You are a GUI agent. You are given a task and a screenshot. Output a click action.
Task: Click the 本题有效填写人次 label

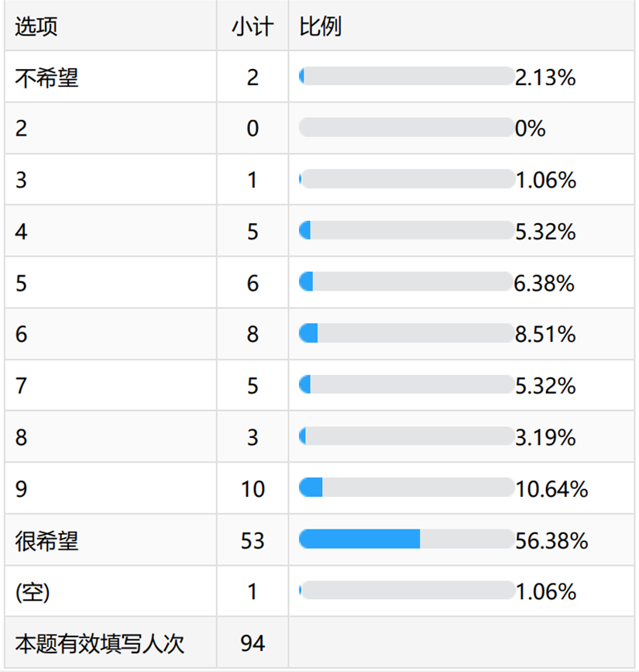pos(100,643)
